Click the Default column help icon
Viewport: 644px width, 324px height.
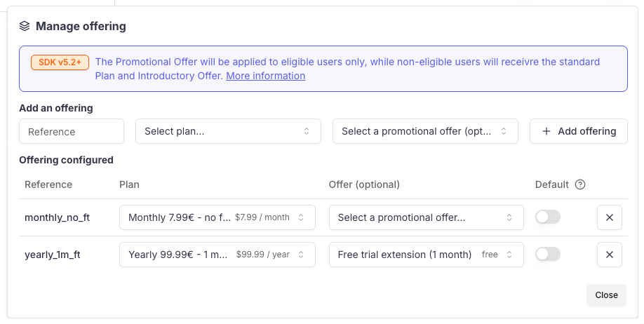pos(579,185)
